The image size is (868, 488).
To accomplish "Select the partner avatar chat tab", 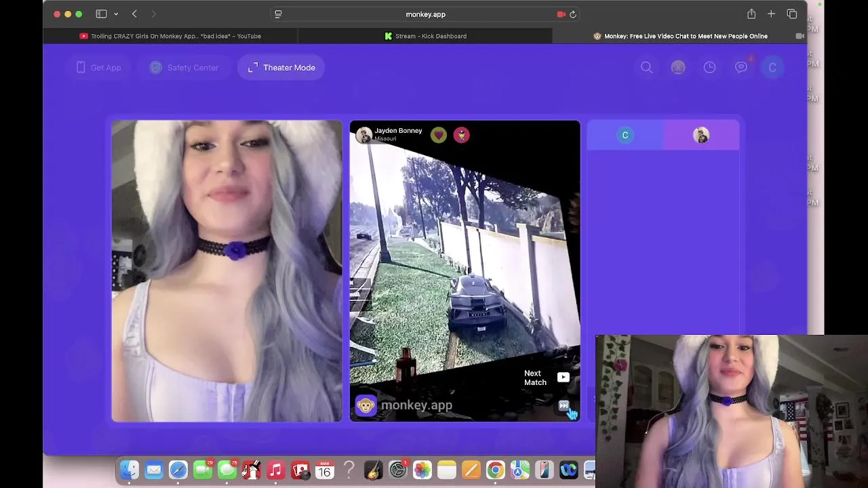I will tap(701, 135).
